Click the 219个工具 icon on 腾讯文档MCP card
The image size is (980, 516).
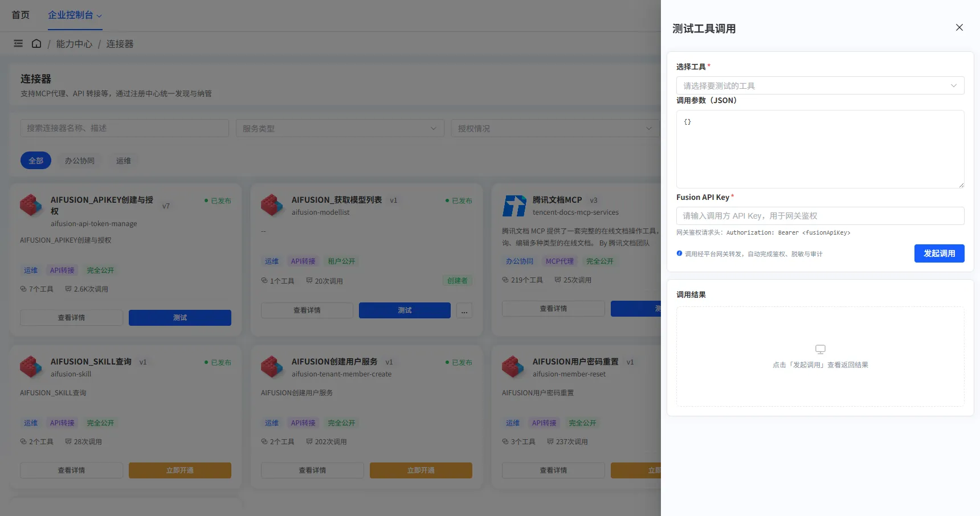(x=505, y=280)
